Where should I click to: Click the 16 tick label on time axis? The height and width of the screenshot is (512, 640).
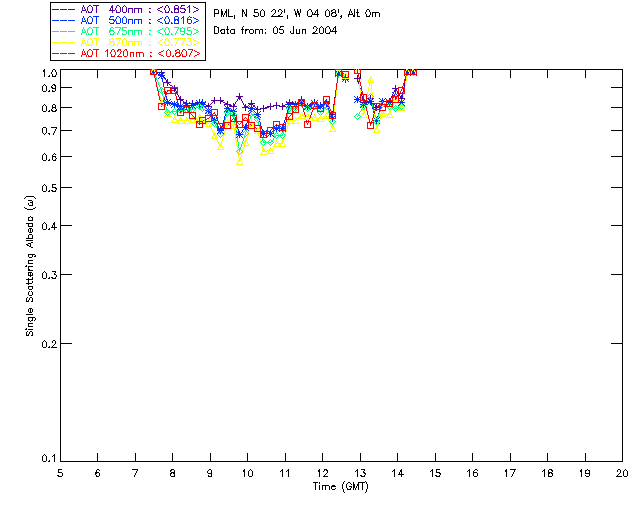click(x=472, y=473)
